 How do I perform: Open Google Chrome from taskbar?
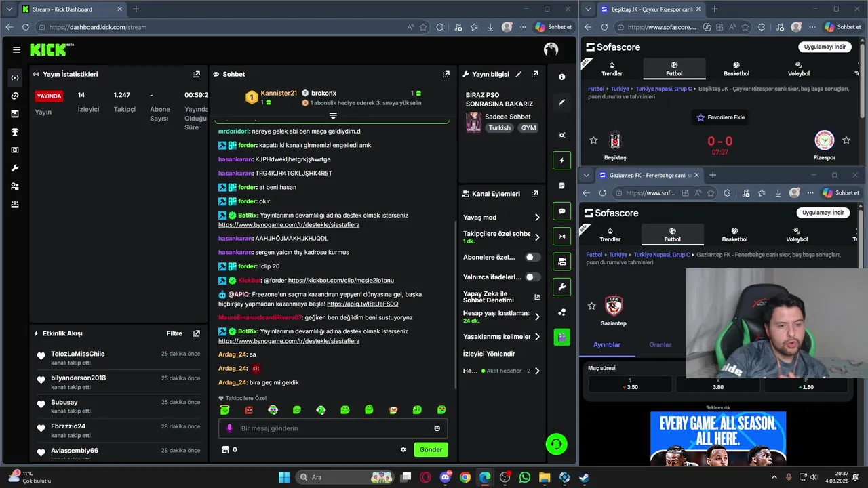point(465,477)
